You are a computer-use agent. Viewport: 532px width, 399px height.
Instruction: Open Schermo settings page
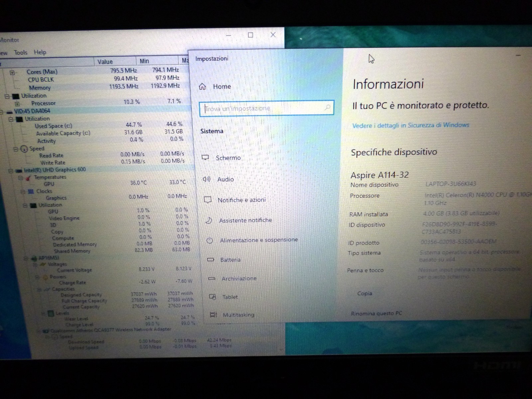228,158
